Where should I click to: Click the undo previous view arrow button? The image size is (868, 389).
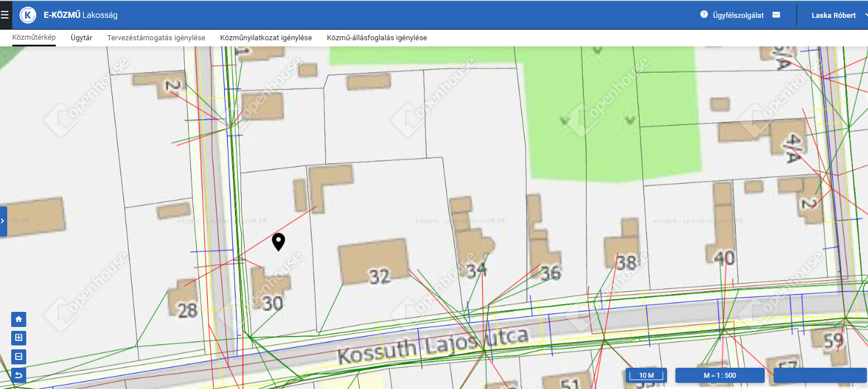[x=19, y=374]
